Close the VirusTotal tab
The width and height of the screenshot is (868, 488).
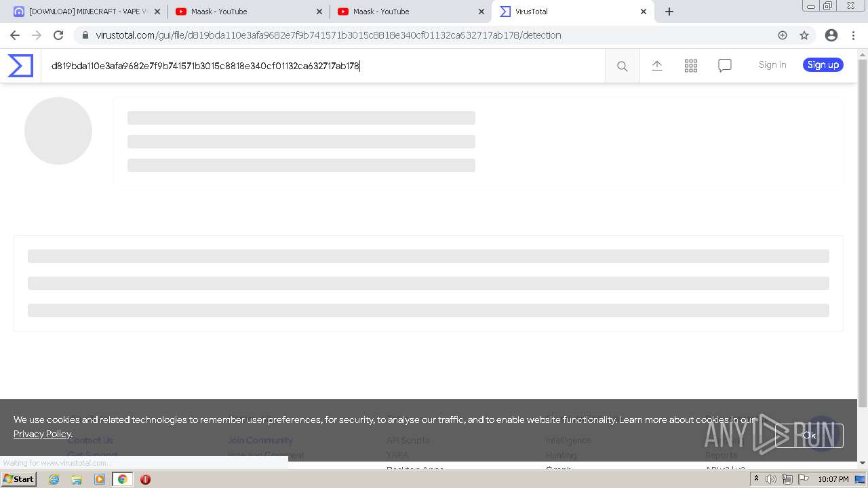[644, 12]
